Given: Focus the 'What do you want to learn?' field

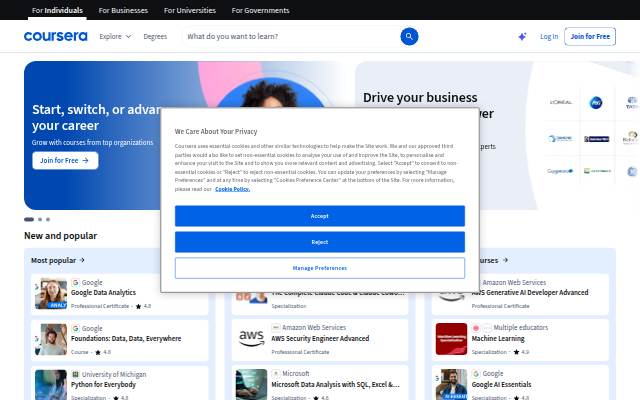Looking at the screenshot, I should [291, 36].
